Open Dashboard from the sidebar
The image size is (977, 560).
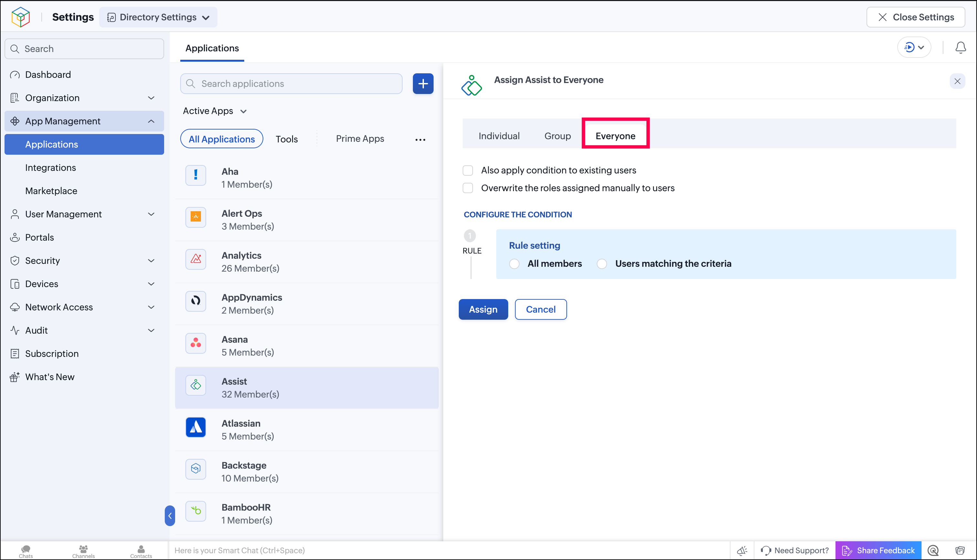click(84, 75)
